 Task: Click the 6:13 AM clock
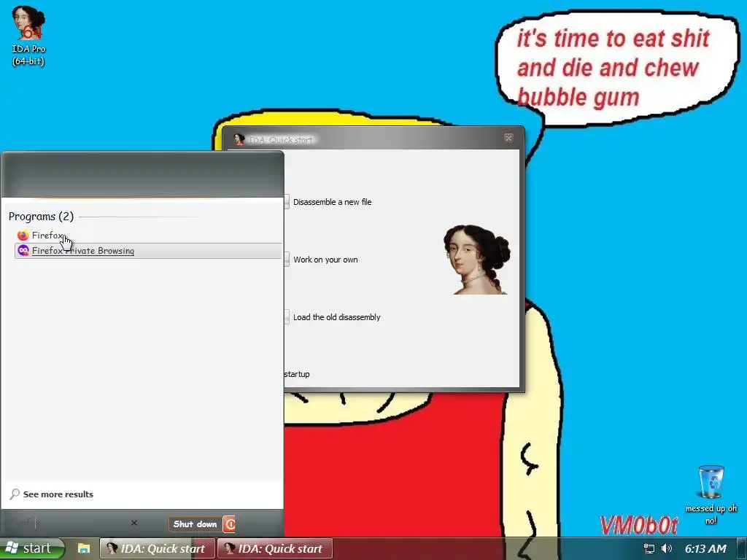705,548
